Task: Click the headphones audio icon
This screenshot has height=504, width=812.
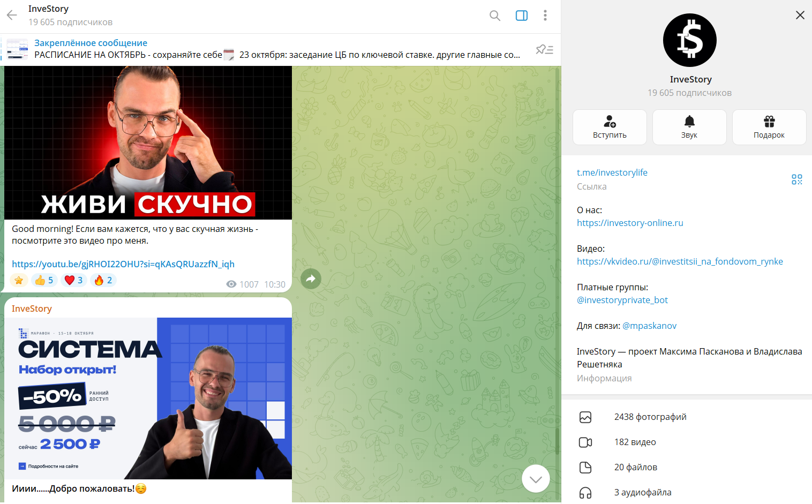Action: [x=585, y=493]
